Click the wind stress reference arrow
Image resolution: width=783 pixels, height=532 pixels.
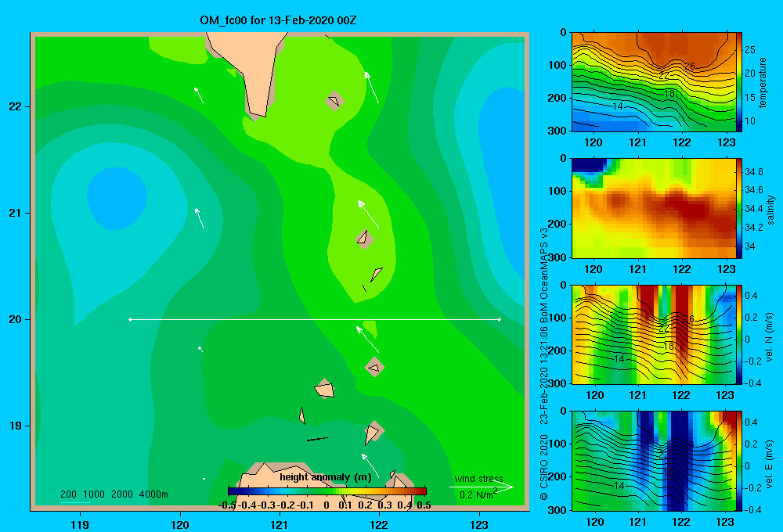(482, 487)
